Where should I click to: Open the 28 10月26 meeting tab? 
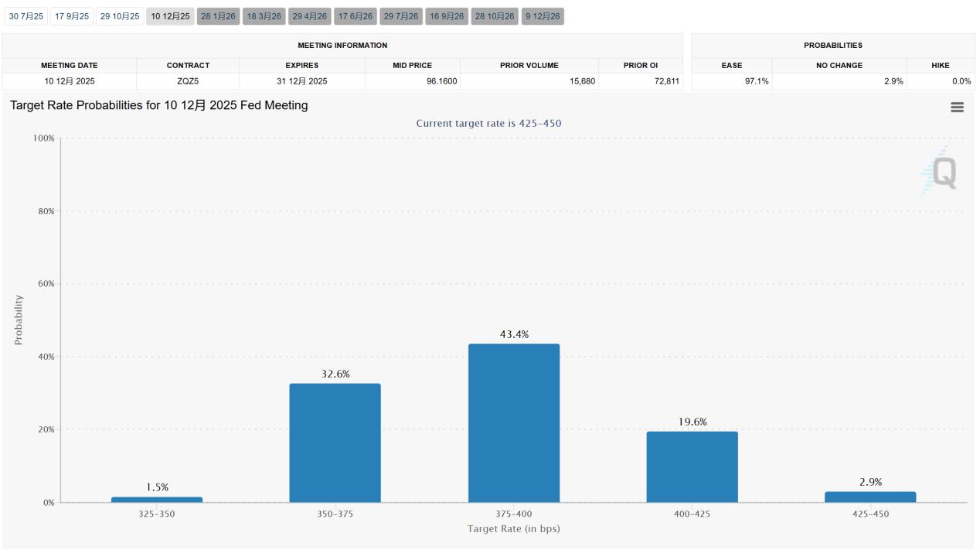click(495, 16)
